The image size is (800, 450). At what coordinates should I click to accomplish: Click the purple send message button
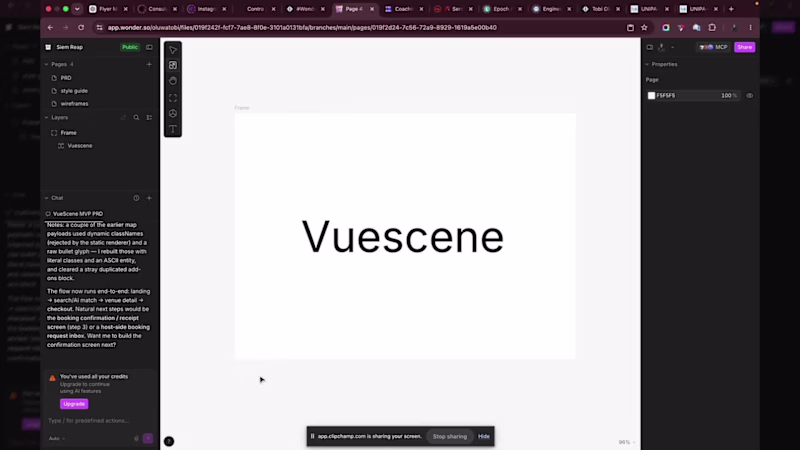click(148, 438)
